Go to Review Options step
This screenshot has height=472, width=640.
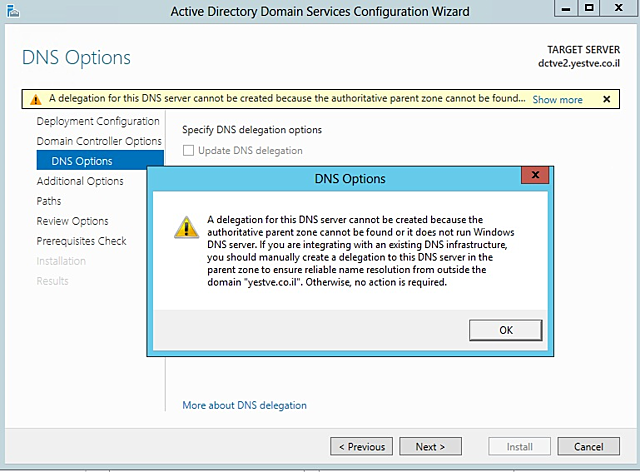[x=72, y=221]
